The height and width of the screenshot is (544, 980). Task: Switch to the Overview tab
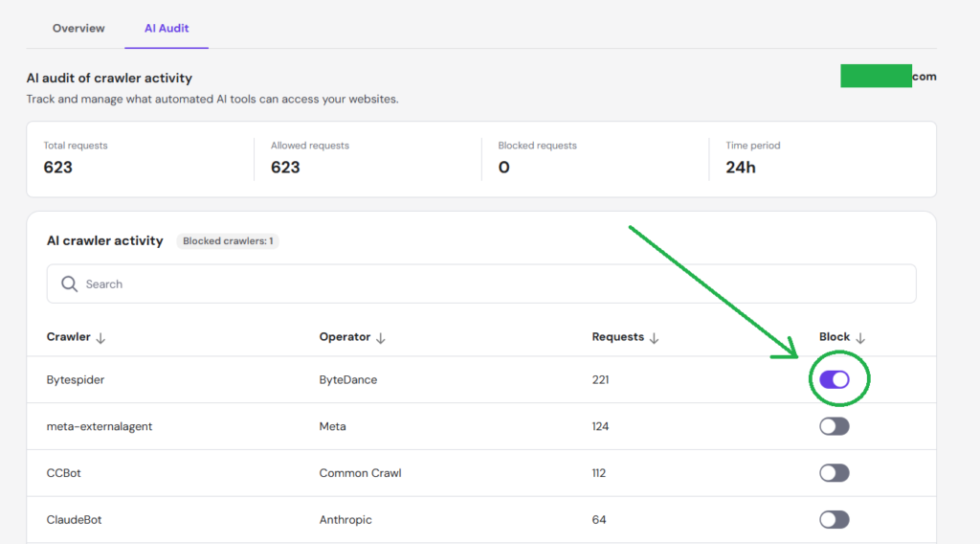pyautogui.click(x=78, y=29)
